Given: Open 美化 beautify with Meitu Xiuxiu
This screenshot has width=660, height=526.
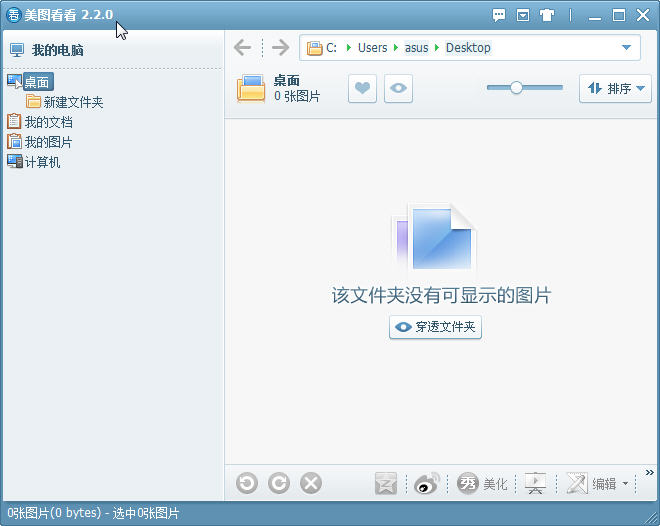Looking at the screenshot, I should point(483,484).
